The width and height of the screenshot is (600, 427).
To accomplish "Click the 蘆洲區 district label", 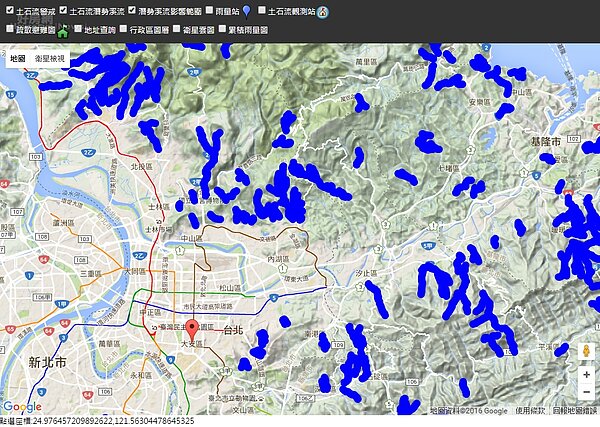I will coord(64,223).
